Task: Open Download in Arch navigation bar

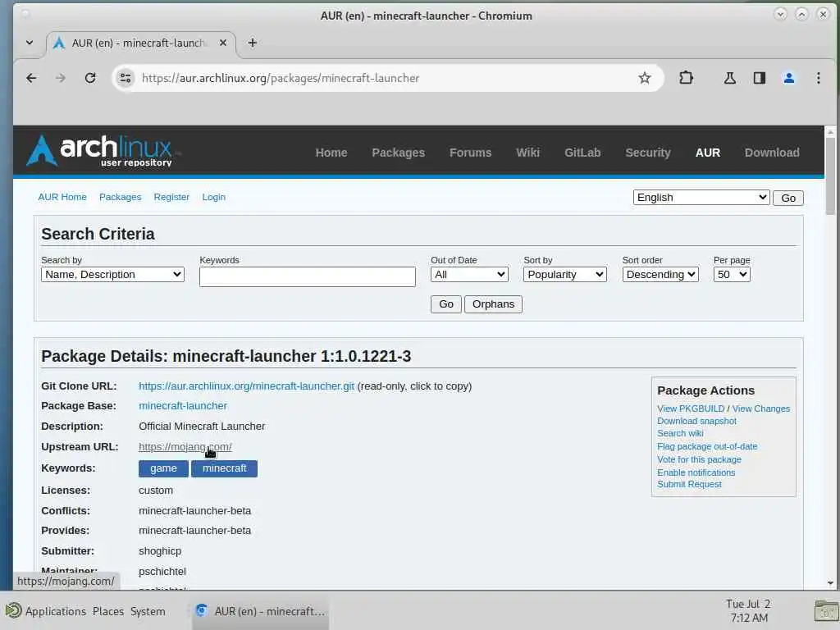Action: pyautogui.click(x=771, y=153)
